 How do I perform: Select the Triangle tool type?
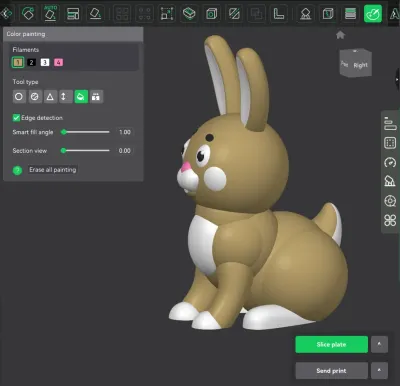[x=50, y=97]
